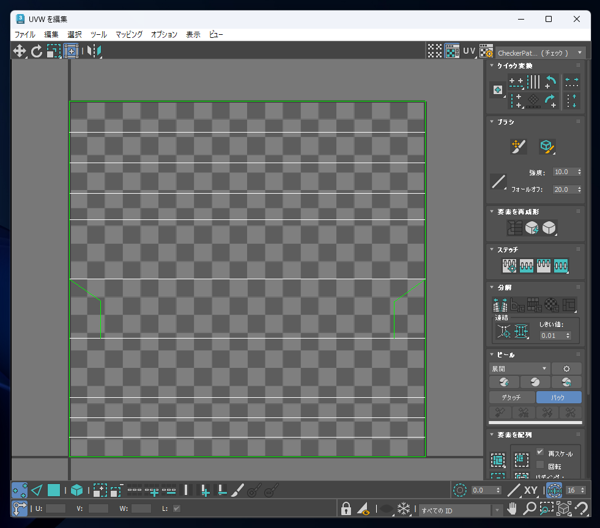Click the パック (Pack) button
This screenshot has height=528, width=600.
tap(559, 398)
